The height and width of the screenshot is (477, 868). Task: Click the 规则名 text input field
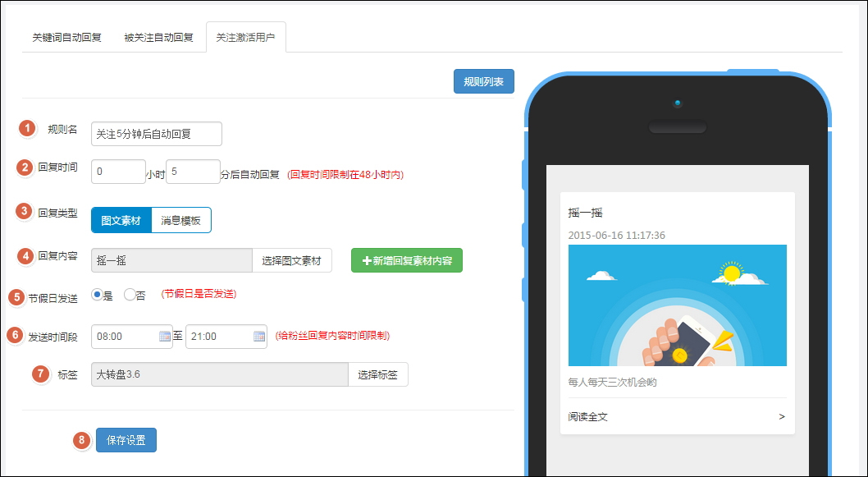(x=156, y=134)
